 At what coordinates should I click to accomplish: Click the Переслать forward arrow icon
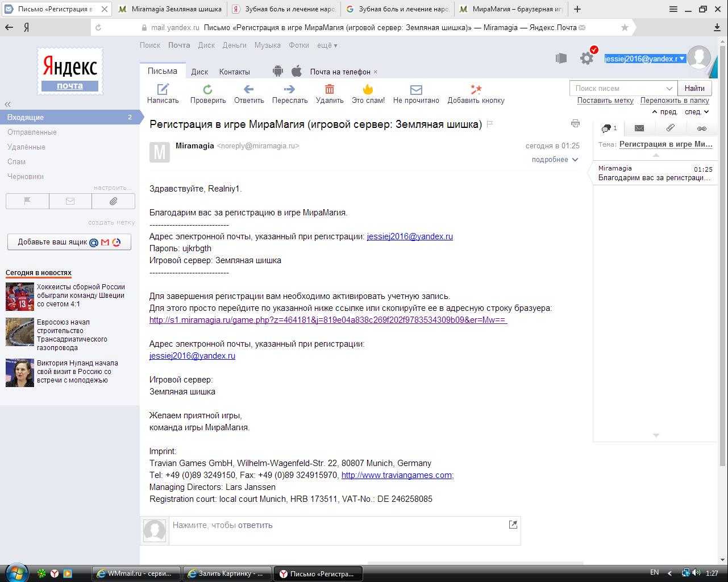(x=289, y=89)
